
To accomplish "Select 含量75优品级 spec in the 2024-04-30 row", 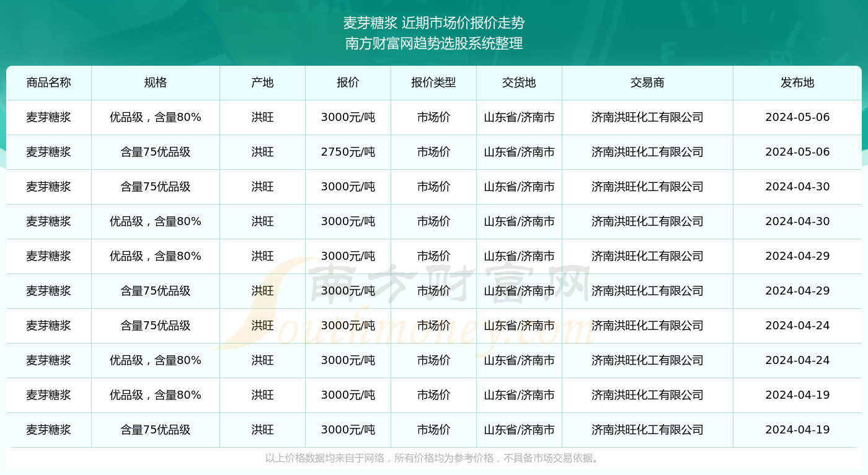I will pos(156,187).
